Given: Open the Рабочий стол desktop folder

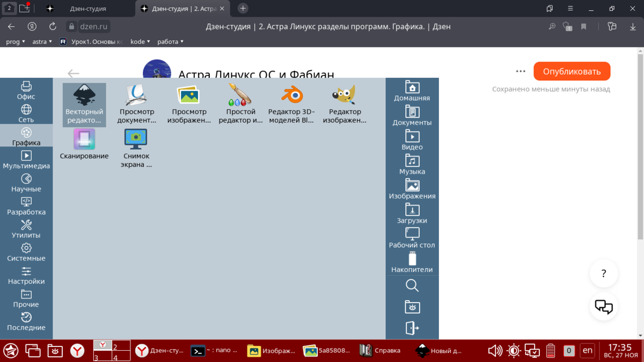Looking at the screenshot, I should coord(412,238).
